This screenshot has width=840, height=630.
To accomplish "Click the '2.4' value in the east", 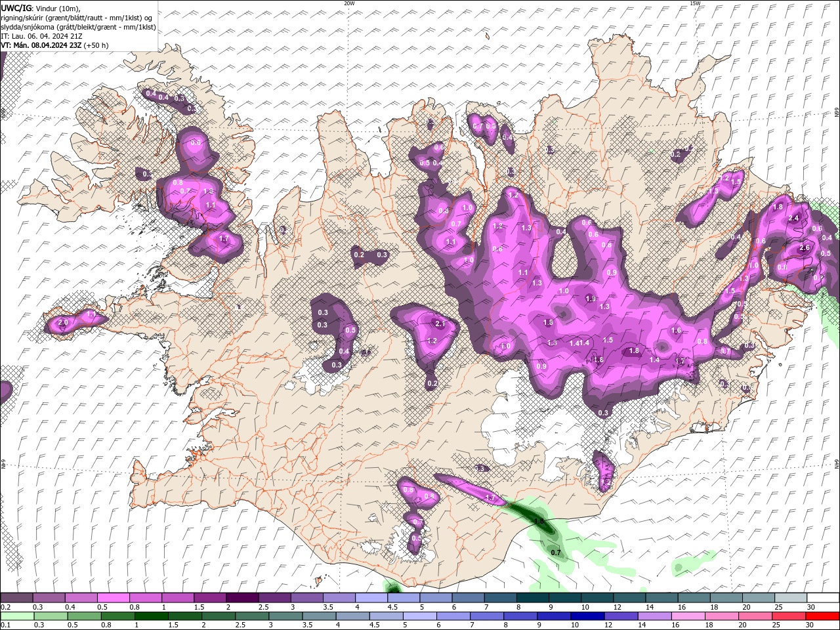I will click(x=793, y=219).
